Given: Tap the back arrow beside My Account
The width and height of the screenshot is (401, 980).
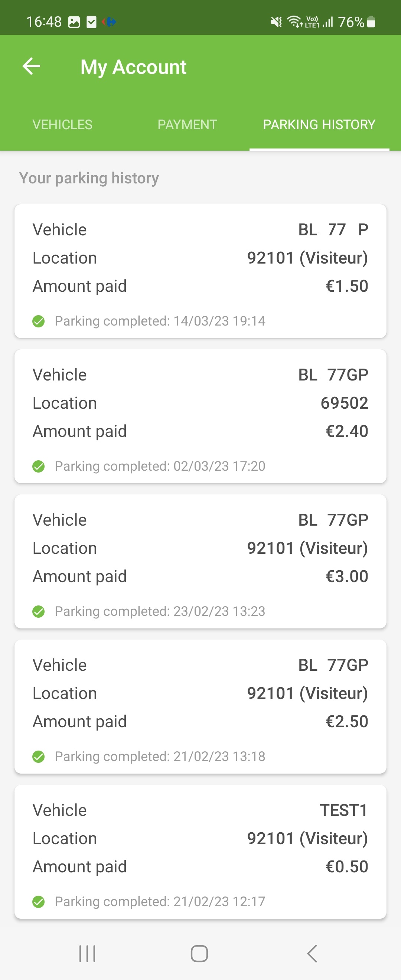Looking at the screenshot, I should pos(31,66).
